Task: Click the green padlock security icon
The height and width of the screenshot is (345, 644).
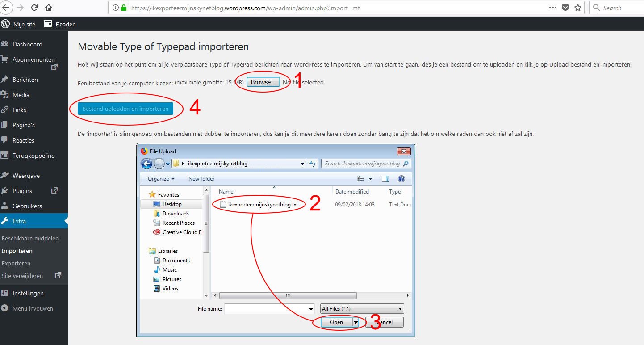Action: (x=124, y=8)
